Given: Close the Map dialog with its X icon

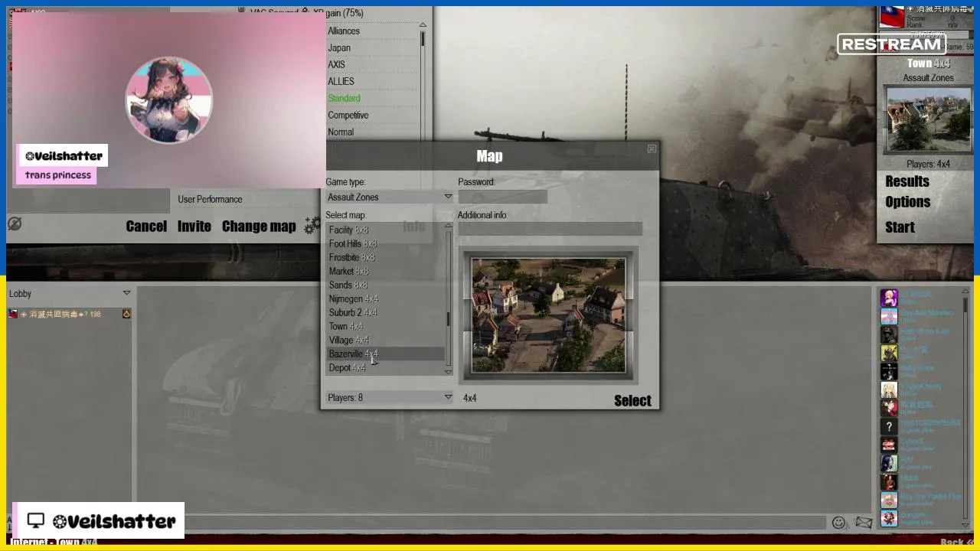Looking at the screenshot, I should 652,148.
